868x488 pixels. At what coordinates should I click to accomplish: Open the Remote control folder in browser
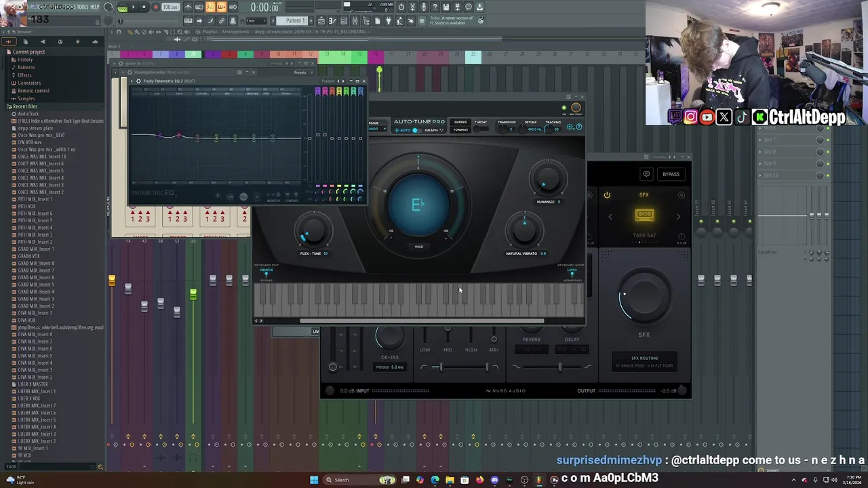point(33,91)
